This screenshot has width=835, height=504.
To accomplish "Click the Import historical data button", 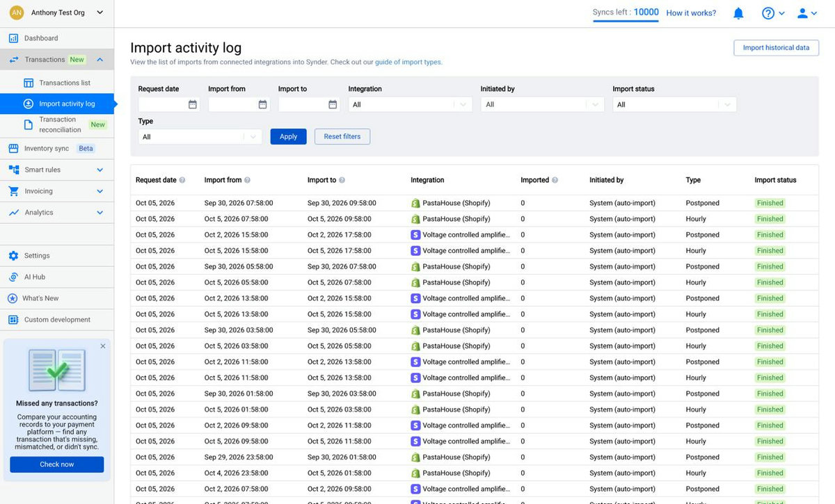I will (x=776, y=48).
